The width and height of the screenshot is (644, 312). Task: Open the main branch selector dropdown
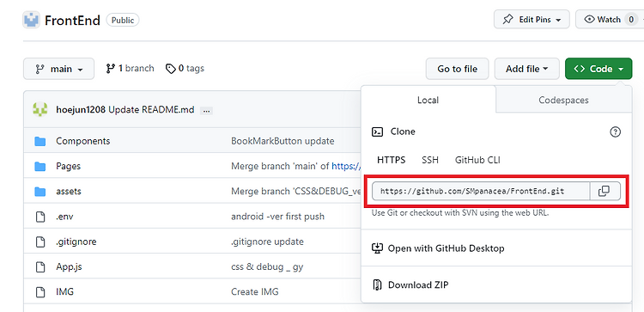(x=58, y=69)
